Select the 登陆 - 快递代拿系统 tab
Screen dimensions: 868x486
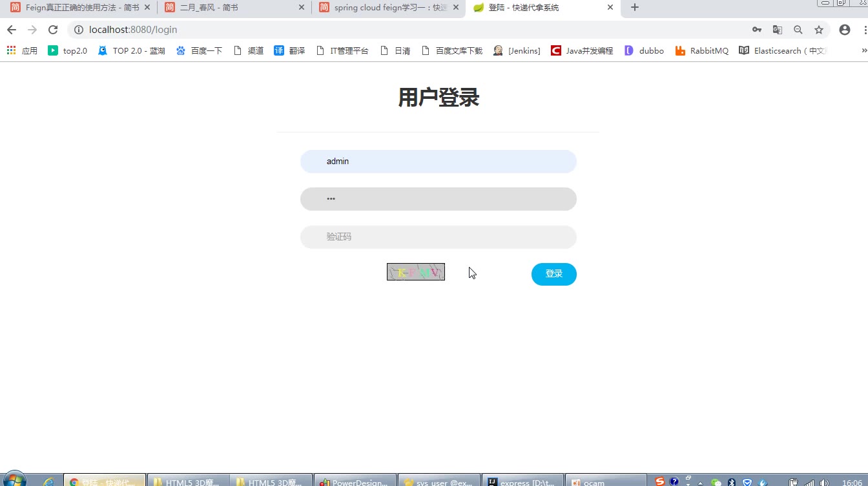pyautogui.click(x=542, y=8)
